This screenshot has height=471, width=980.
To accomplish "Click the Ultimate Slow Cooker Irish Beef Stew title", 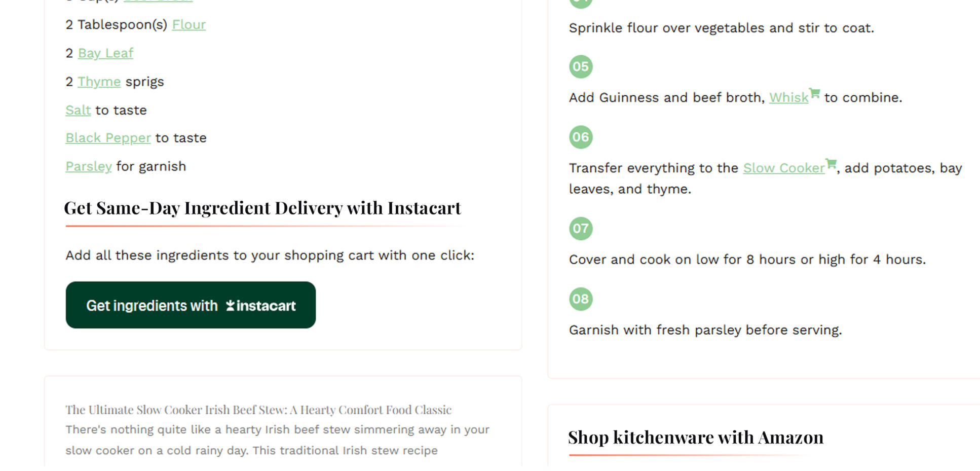I will [258, 410].
